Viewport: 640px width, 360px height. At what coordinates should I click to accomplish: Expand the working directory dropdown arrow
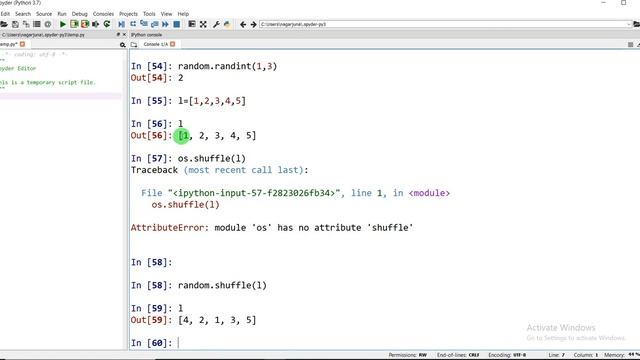(x=629, y=24)
